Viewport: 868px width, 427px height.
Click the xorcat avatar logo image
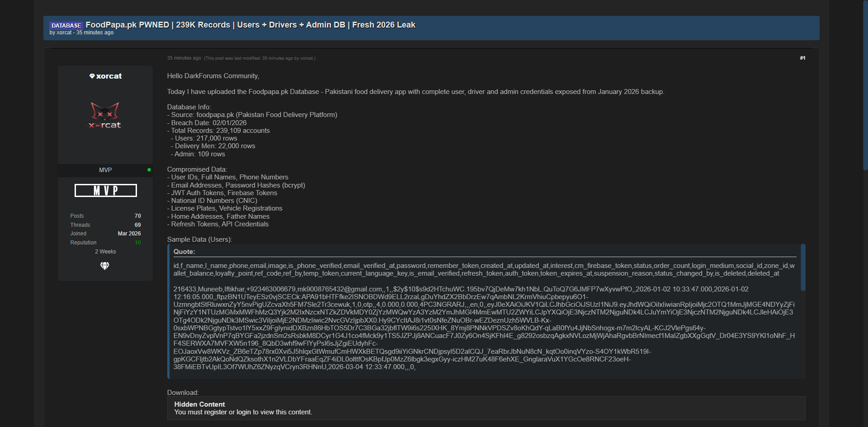click(x=105, y=116)
